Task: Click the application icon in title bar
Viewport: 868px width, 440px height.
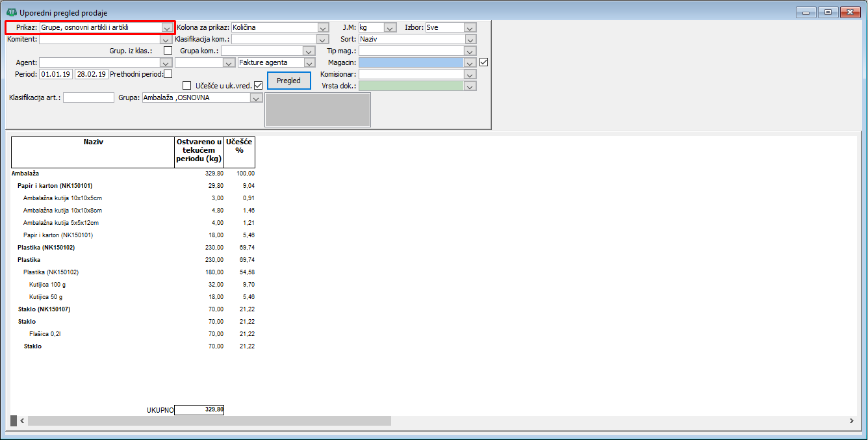Action: pos(11,12)
